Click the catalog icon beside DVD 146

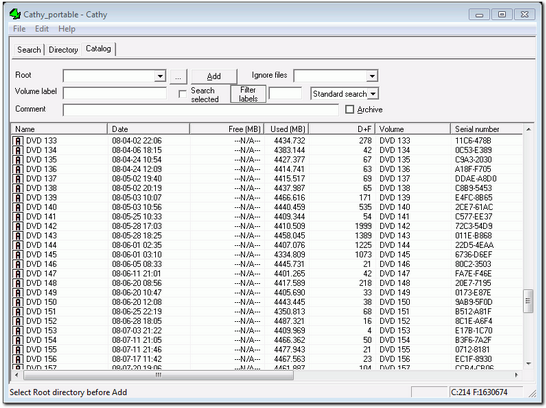18,265
